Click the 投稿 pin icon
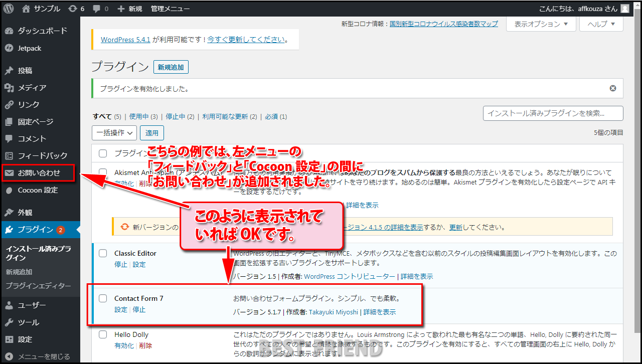 9,71
